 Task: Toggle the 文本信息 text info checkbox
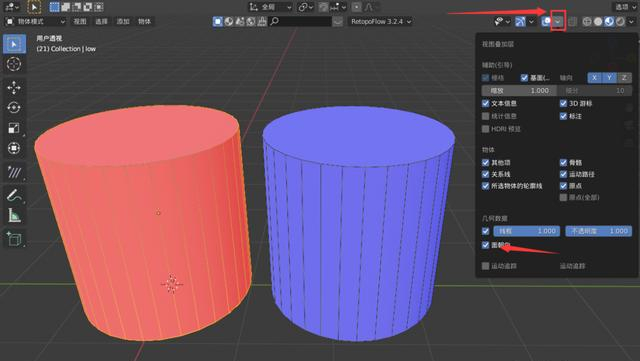485,103
